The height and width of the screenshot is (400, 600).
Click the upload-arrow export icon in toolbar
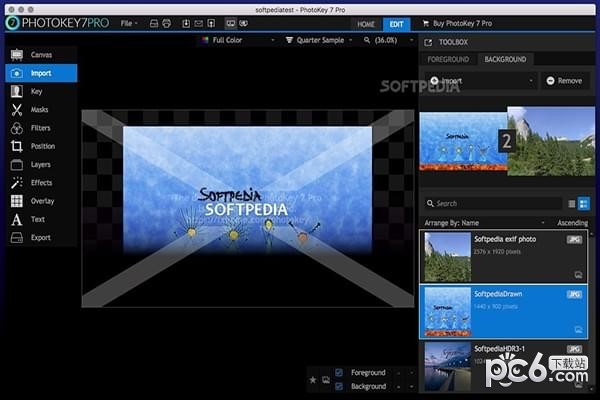pos(211,24)
